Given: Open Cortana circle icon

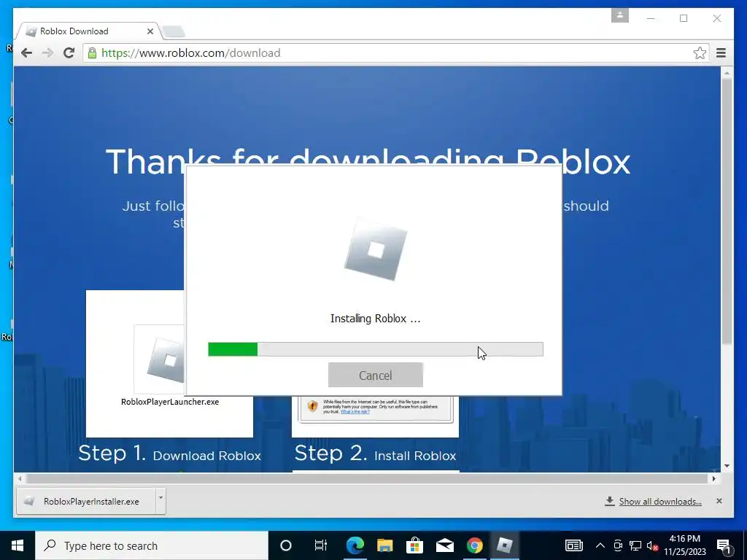Looking at the screenshot, I should point(286,545).
